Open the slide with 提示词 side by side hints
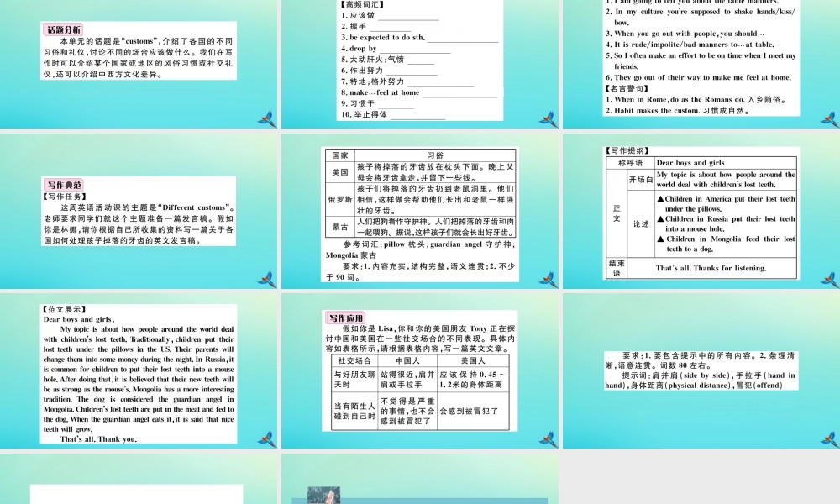Image resolution: width=840 pixels, height=504 pixels. pyautogui.click(x=701, y=370)
